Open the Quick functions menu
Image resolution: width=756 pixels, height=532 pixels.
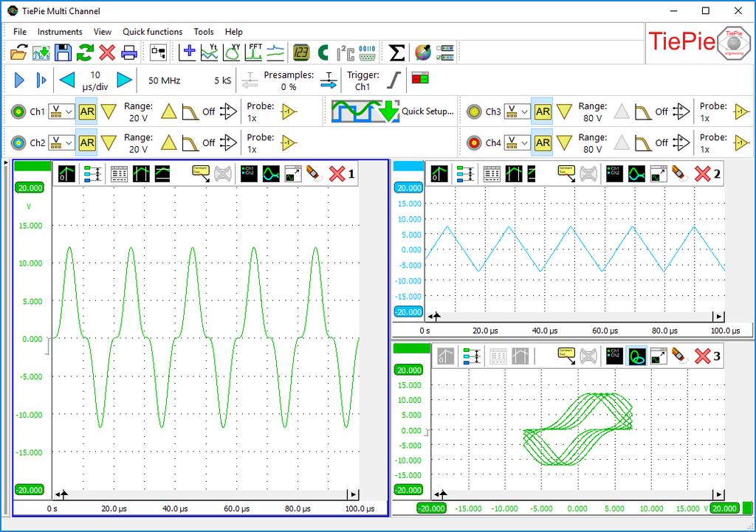[152, 32]
